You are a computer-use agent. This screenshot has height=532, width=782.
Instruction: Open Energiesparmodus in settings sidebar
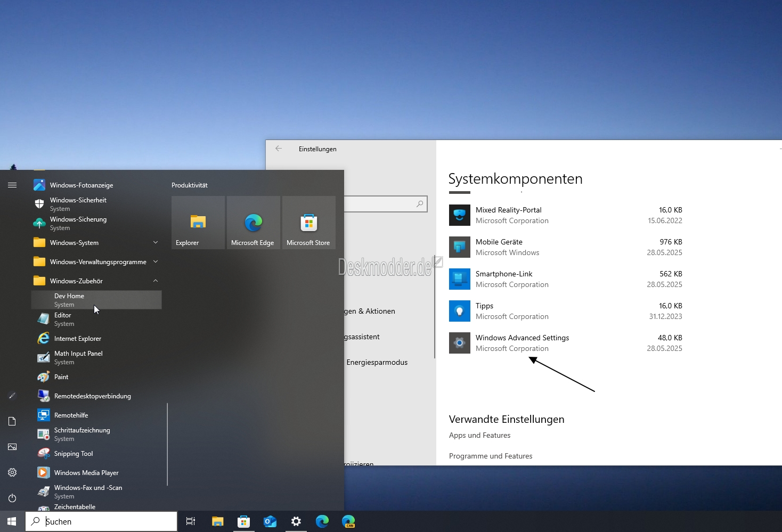coord(377,362)
